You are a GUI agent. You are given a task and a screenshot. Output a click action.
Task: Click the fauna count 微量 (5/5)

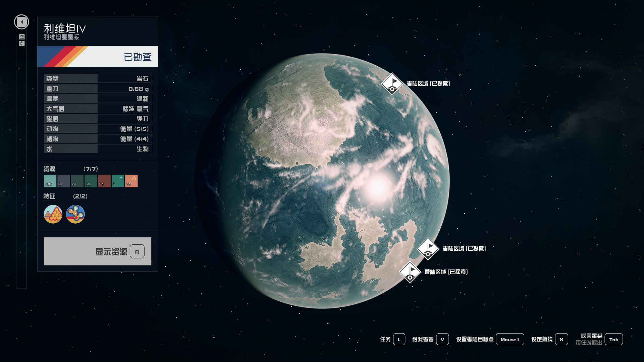pyautogui.click(x=135, y=129)
